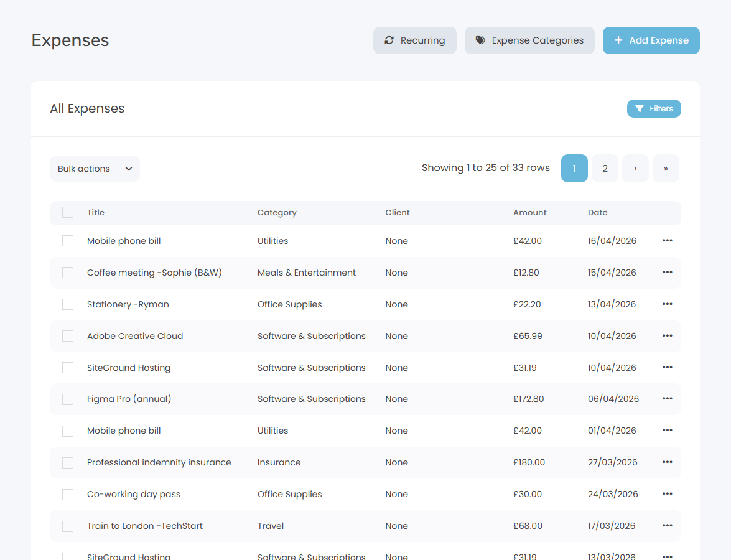Sort by the Client column header
Screen dimensions: 731x560
coord(397,212)
